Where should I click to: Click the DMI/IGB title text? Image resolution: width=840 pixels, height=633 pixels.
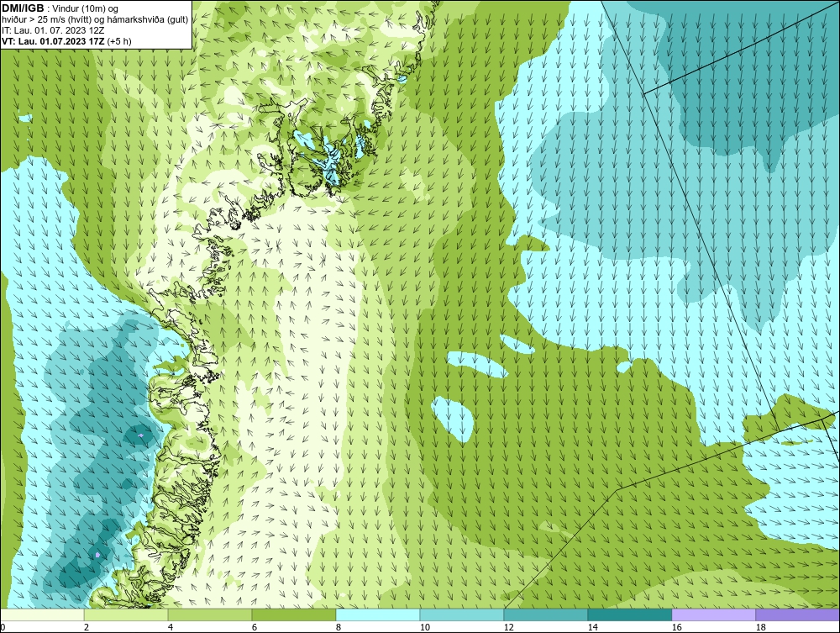point(23,8)
